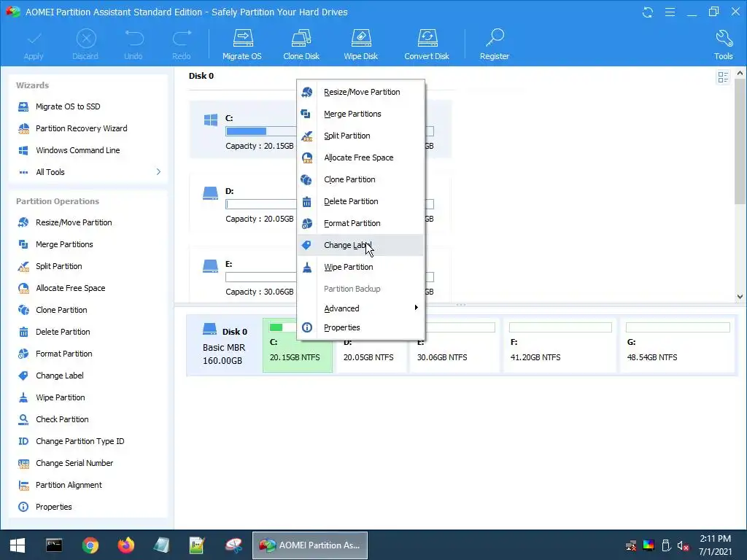Select the F: 41.20GB partition block
Viewport: 747px width, 560px height.
coord(560,345)
